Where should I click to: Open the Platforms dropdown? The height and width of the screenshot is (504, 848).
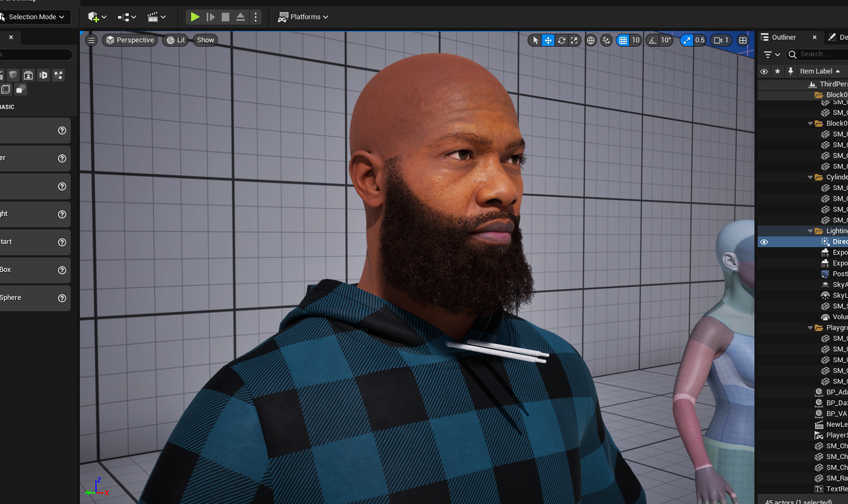(303, 17)
